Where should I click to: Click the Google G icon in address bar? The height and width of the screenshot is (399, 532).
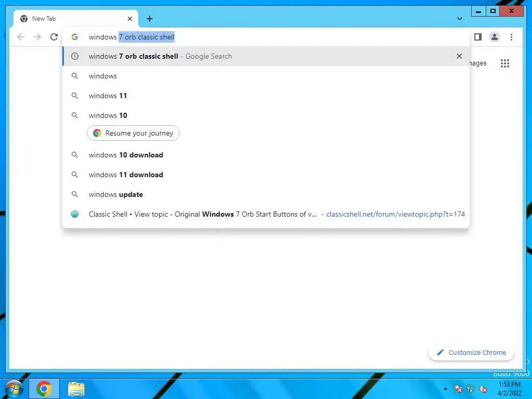[75, 37]
